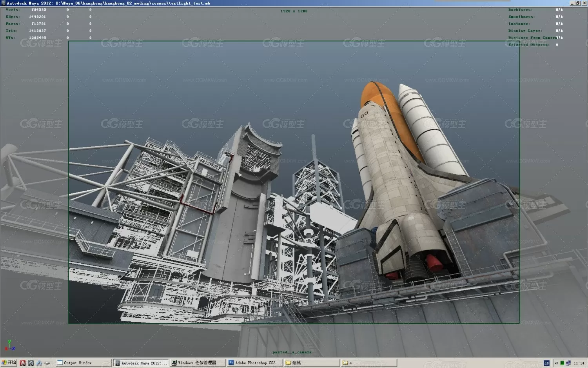Switch to Output Window taskbar button
The width and height of the screenshot is (588, 368).
coord(83,363)
